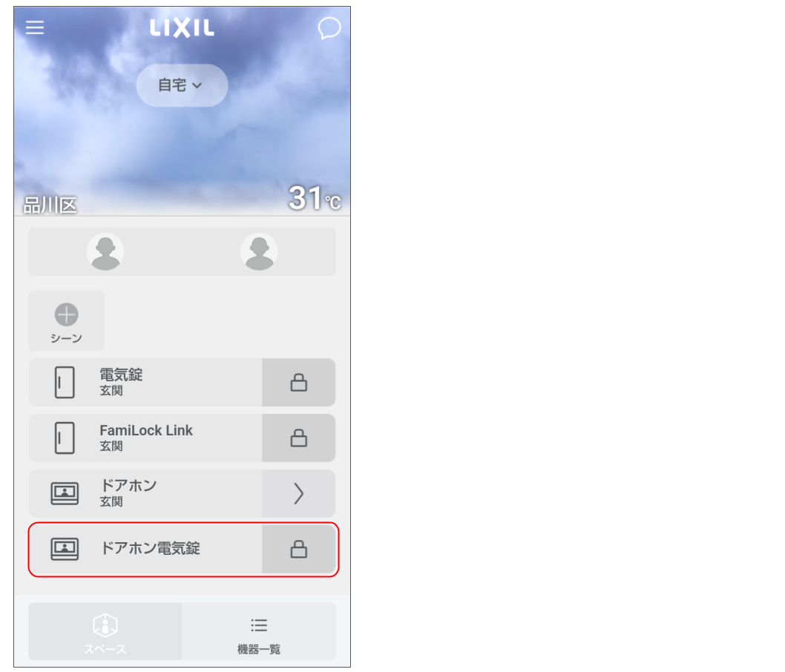This screenshot has height=672, width=785.
Task: Tap the door icon beside 電気錠
Action: (65, 382)
